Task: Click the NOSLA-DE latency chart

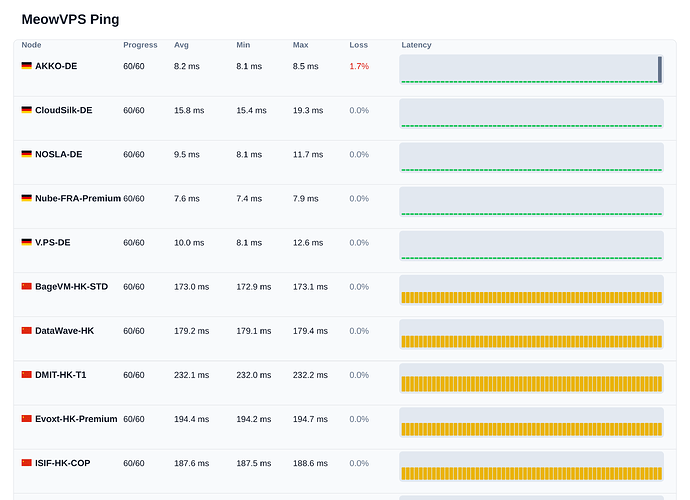Action: click(x=531, y=158)
